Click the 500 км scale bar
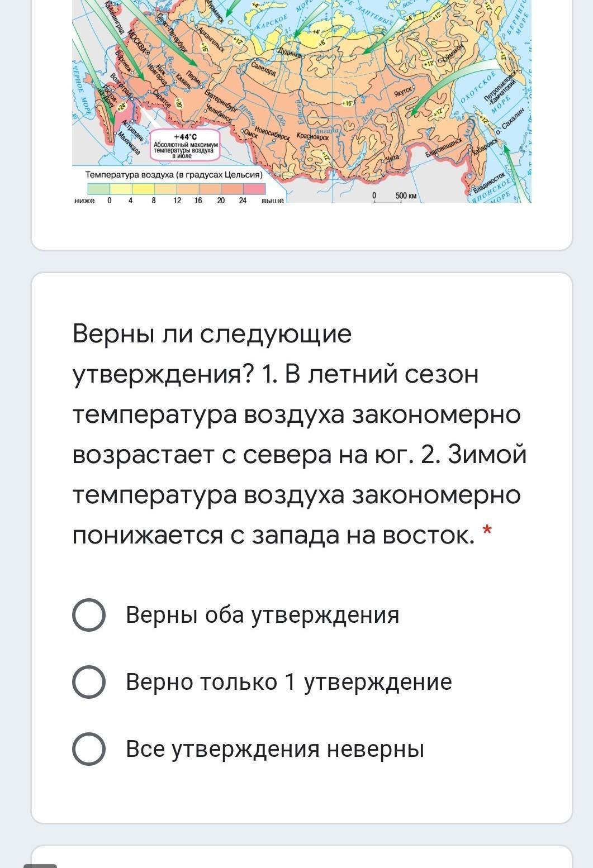The height and width of the screenshot is (868, 593). coord(395,196)
